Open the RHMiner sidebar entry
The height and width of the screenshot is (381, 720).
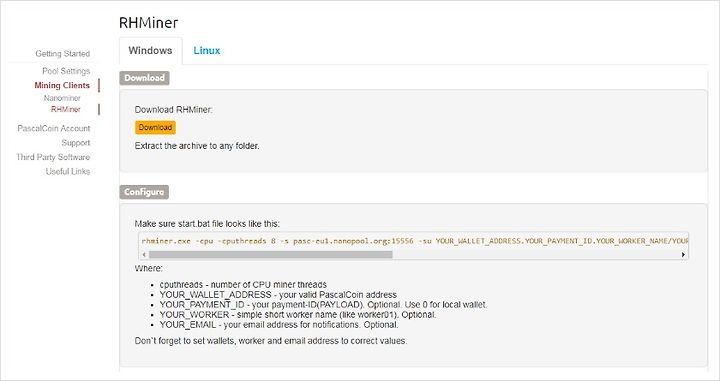tap(66, 109)
